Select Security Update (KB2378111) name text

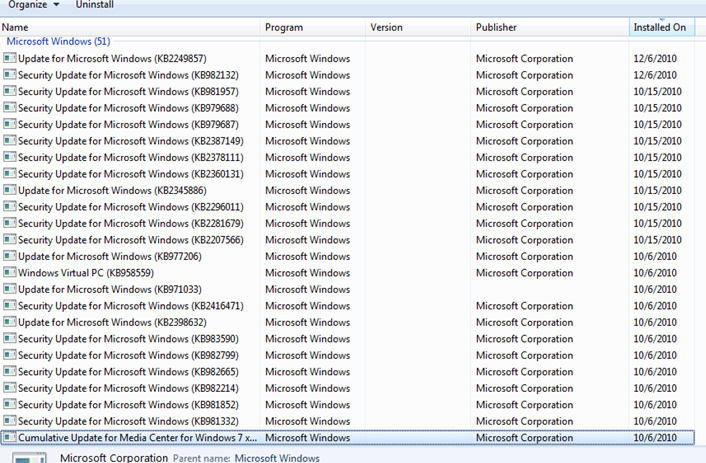(x=131, y=158)
